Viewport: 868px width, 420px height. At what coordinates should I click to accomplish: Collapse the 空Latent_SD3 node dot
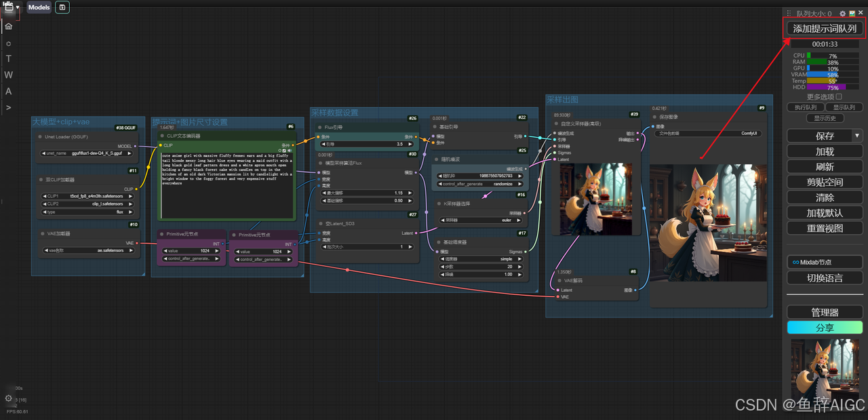tap(319, 223)
